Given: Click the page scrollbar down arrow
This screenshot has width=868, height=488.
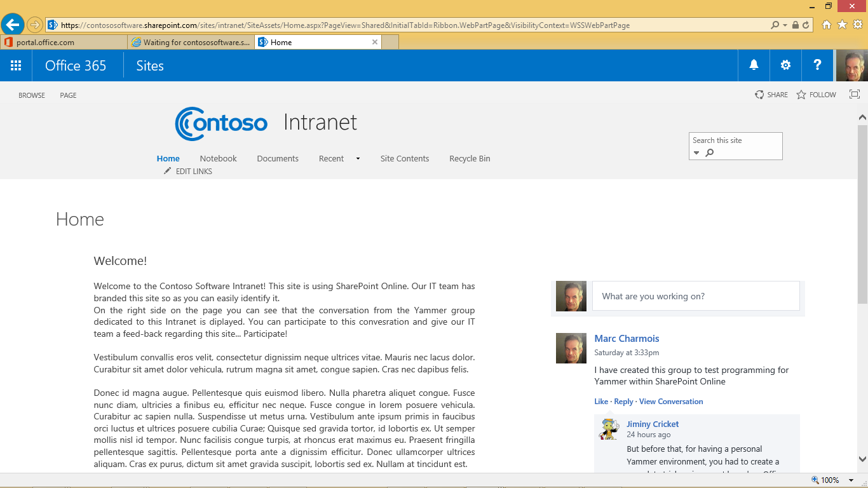Looking at the screenshot, I should (862, 459).
